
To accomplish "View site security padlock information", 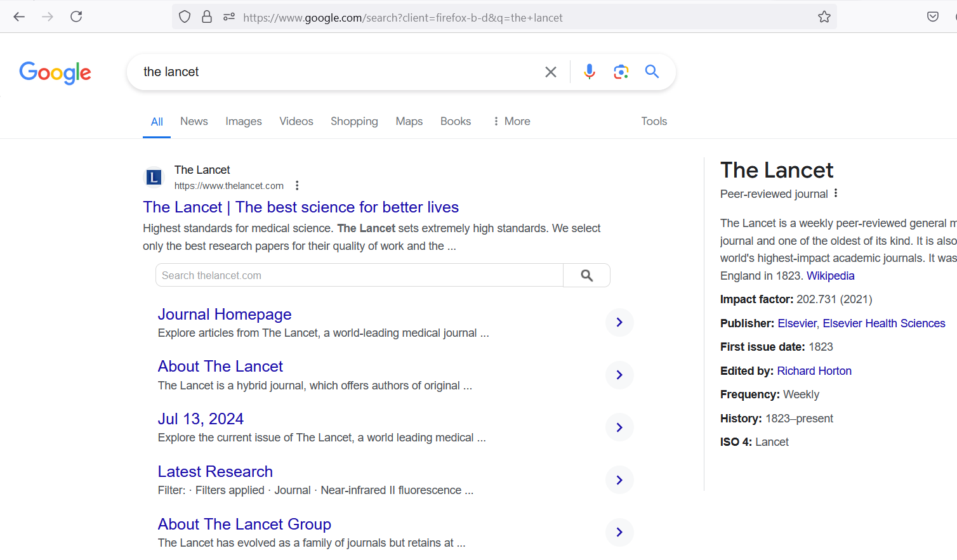I will tap(207, 17).
